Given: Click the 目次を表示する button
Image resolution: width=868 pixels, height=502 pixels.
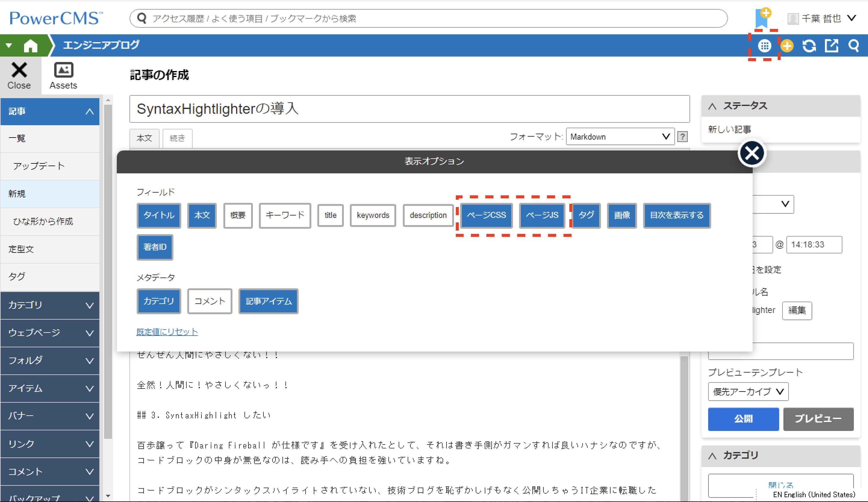Looking at the screenshot, I should coord(676,215).
